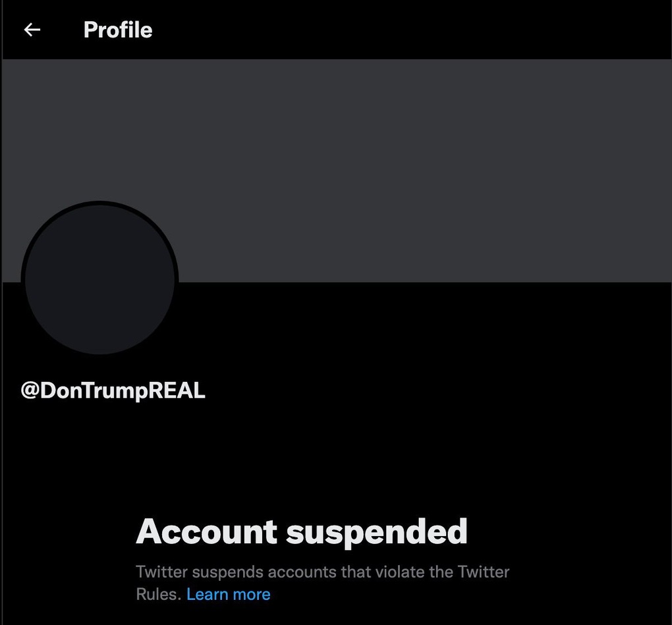
Task: Open the Learn more link
Action: pyautogui.click(x=229, y=594)
